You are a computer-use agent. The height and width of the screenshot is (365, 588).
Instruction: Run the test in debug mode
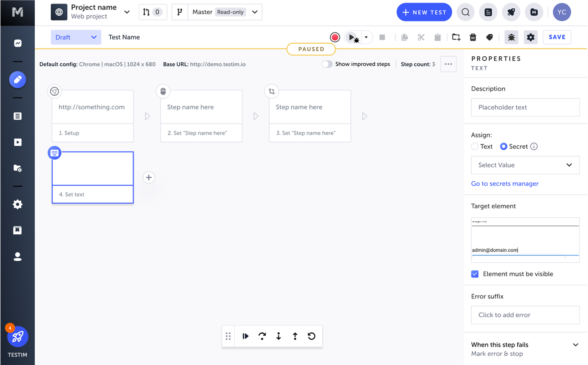[353, 37]
